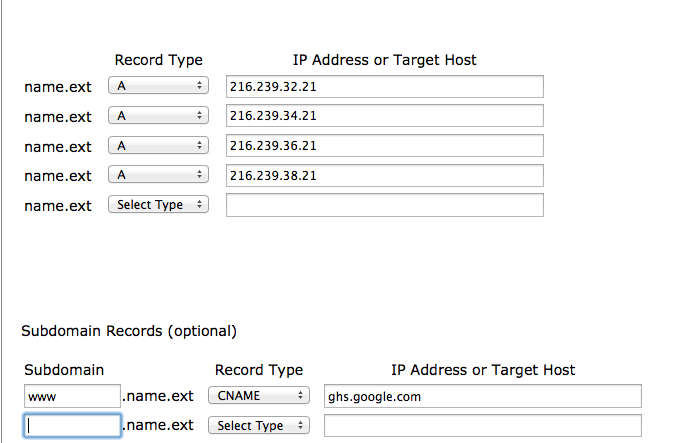This screenshot has width=673, height=443.
Task: Open Select Type dropdown in empty subdomain row
Action: click(x=259, y=426)
